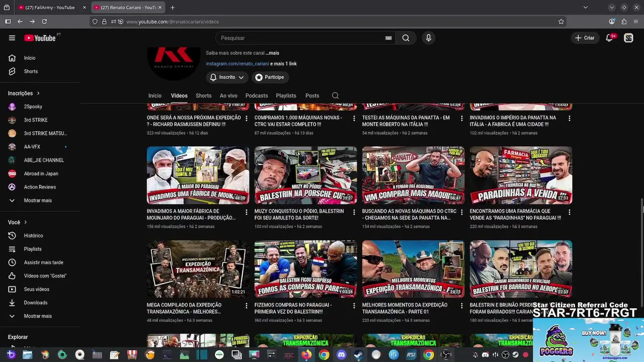Switch to channel Playlists tab

[x=286, y=96]
